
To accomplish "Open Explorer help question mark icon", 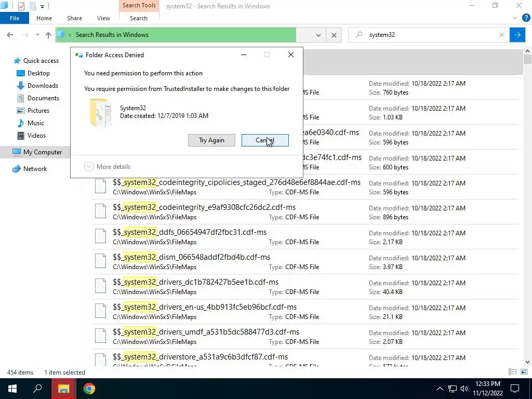I will click(526, 18).
